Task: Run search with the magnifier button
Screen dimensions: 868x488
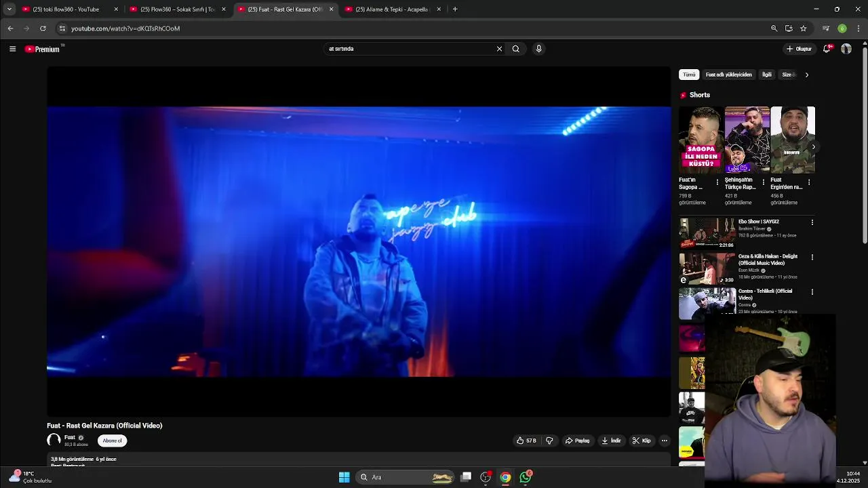Action: (x=516, y=49)
